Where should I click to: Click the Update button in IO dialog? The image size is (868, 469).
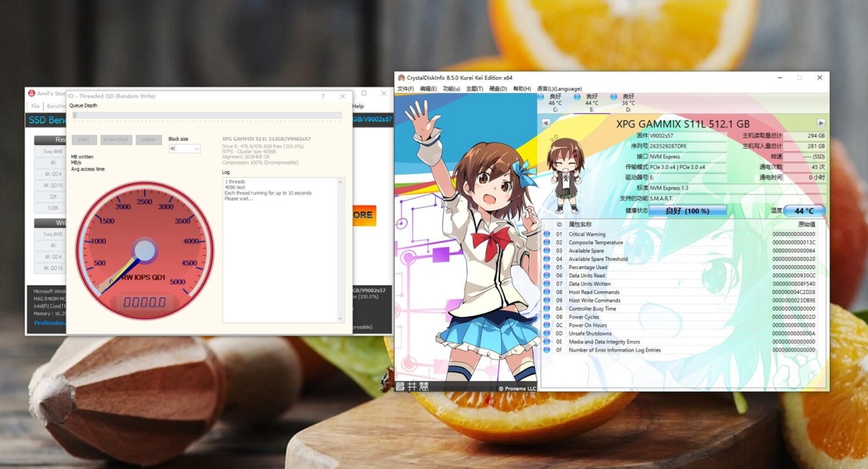[x=148, y=140]
